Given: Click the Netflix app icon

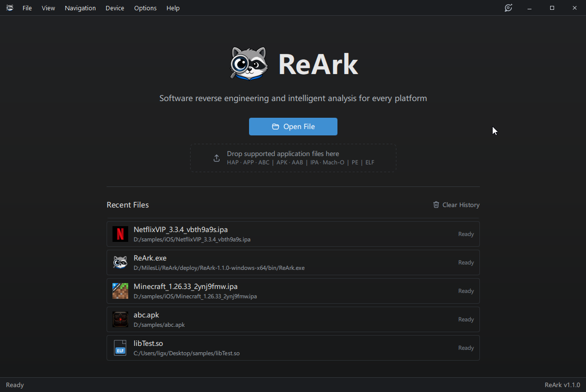Looking at the screenshot, I should [120, 234].
